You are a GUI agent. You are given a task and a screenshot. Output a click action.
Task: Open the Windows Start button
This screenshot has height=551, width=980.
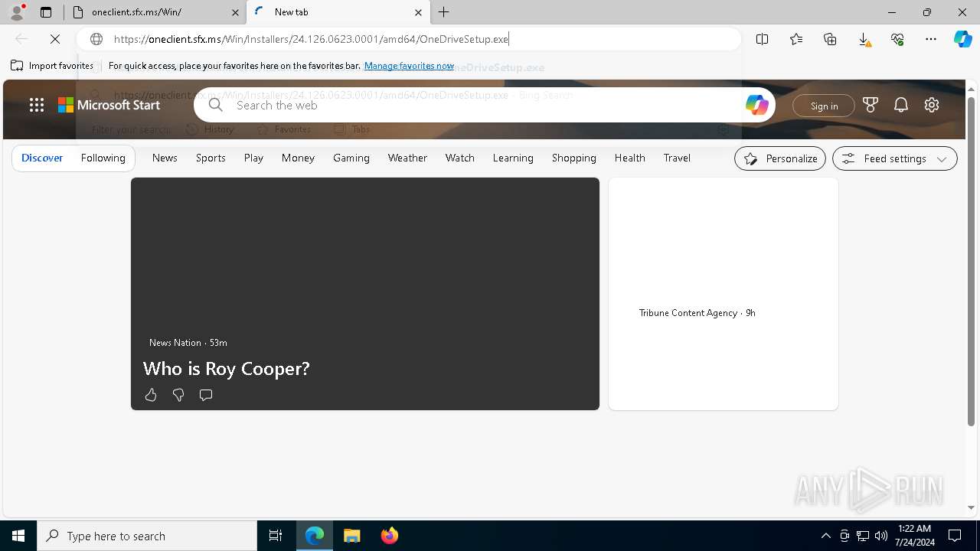(x=18, y=536)
